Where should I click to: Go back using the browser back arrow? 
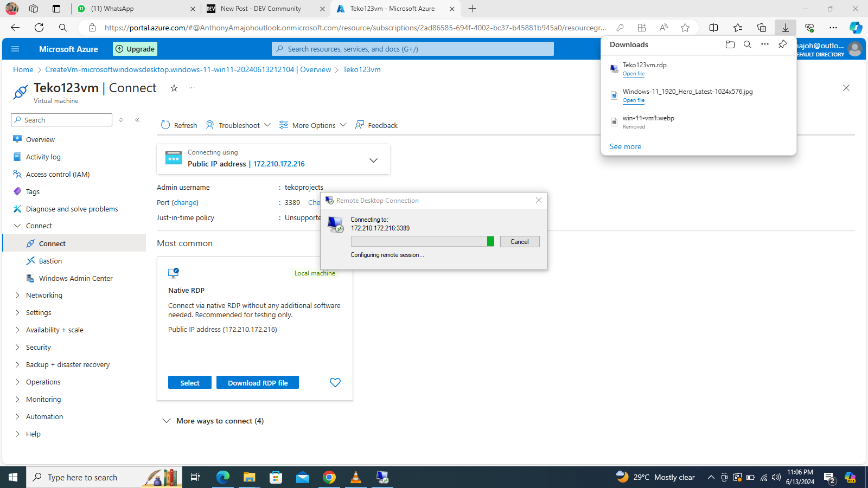[x=15, y=28]
